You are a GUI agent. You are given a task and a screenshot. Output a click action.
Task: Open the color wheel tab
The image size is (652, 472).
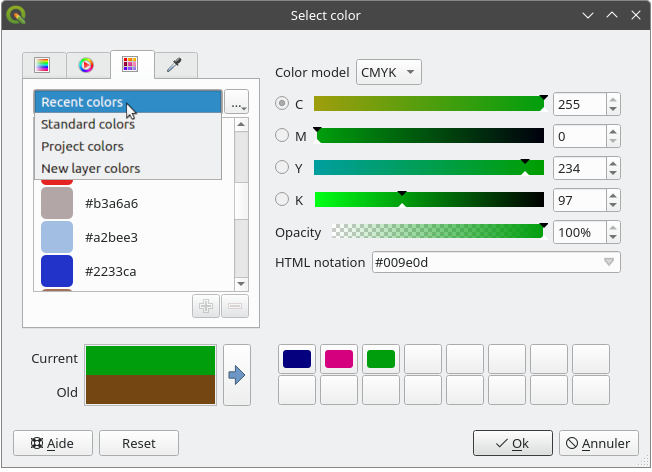[x=86, y=65]
